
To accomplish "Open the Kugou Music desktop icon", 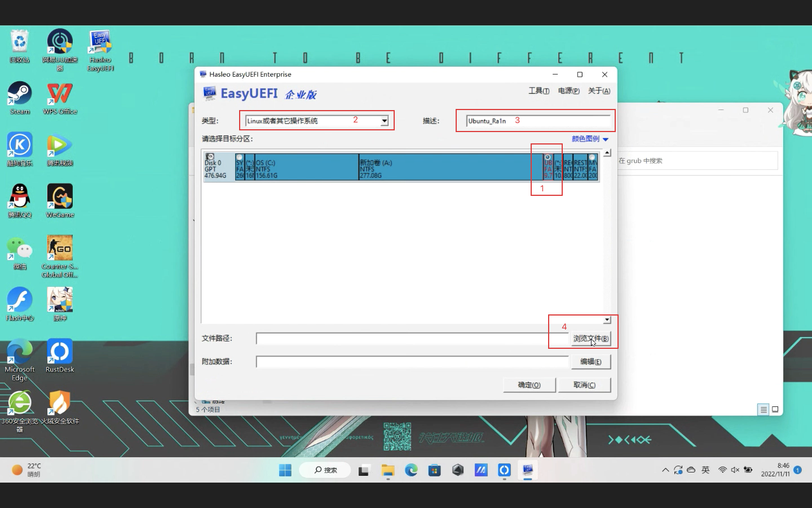I will click(x=20, y=150).
